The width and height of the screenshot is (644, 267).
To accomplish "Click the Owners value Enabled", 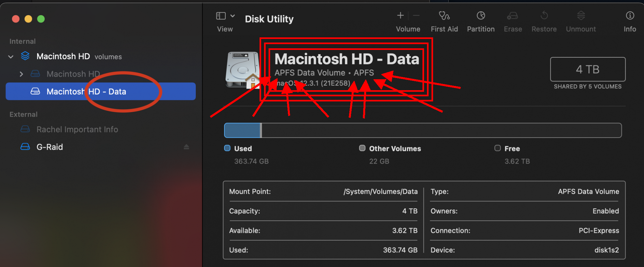I will 606,211.
